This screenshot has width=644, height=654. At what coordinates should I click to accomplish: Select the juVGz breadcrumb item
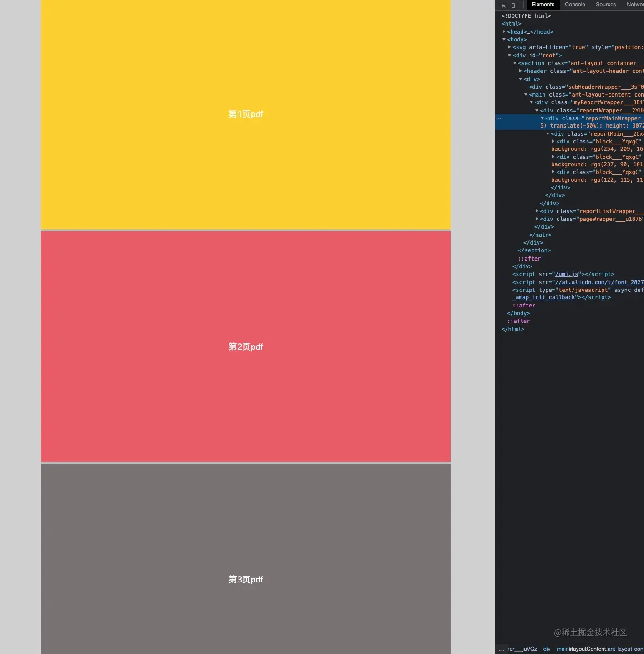pos(522,649)
